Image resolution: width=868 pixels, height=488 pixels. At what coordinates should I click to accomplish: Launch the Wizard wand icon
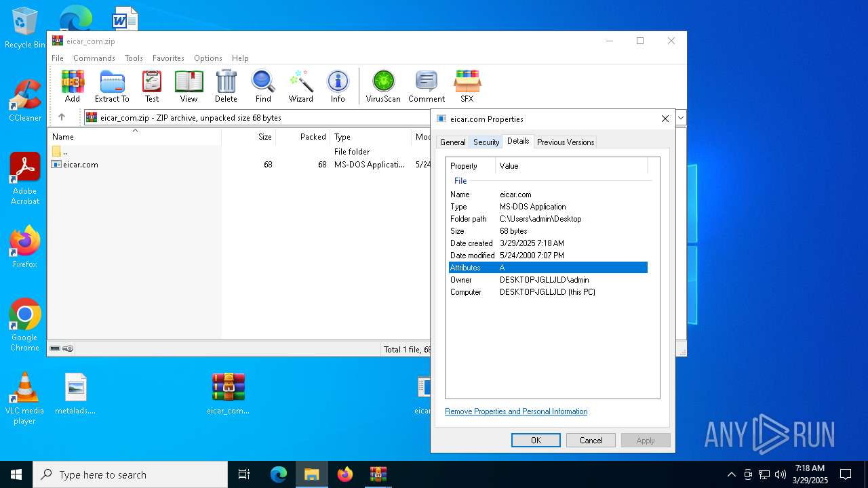[x=300, y=86]
